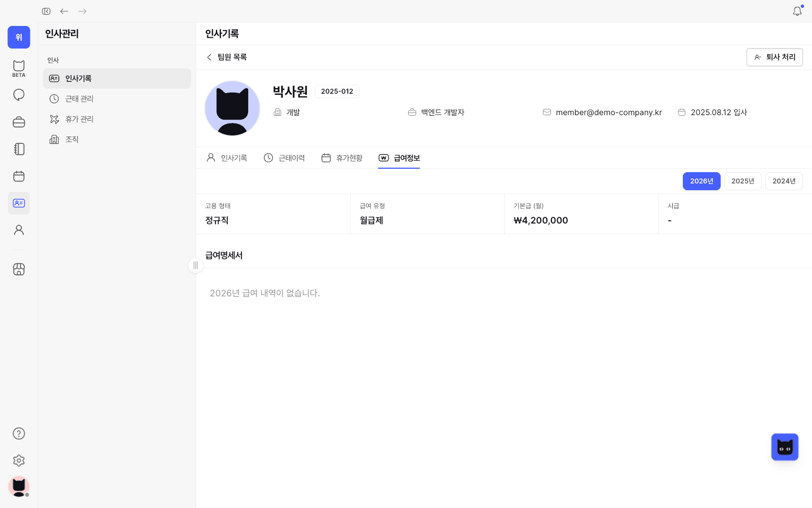Select the ID card HR icon
This screenshot has height=508, width=812.
(x=19, y=203)
